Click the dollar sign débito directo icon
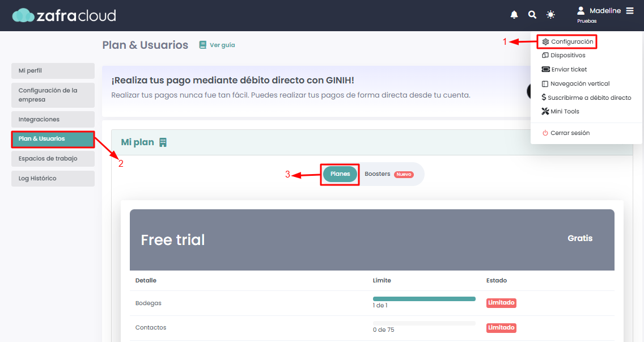The width and height of the screenshot is (644, 342). pyautogui.click(x=544, y=98)
